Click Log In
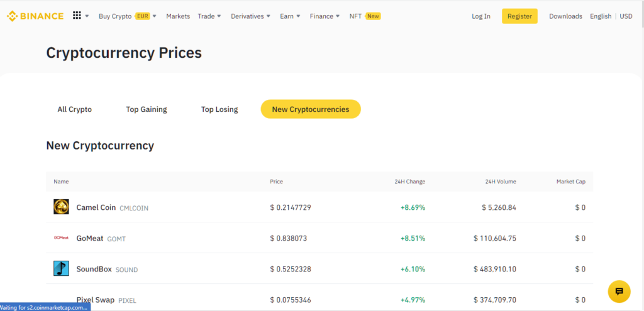 (x=481, y=16)
